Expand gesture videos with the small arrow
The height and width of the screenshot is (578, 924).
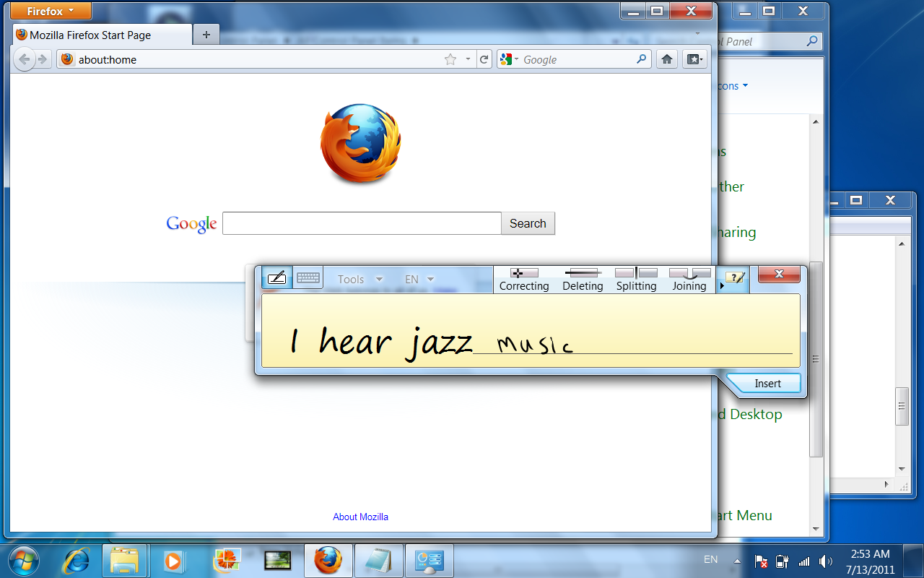721,286
